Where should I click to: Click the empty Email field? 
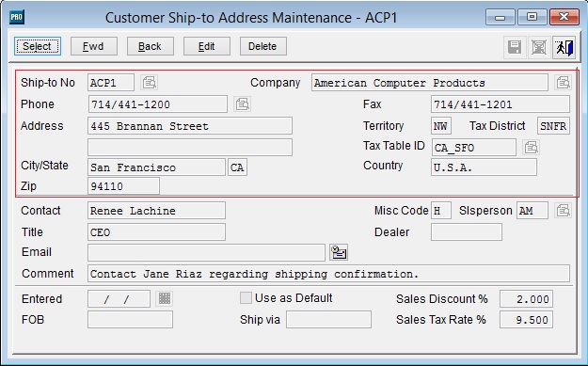206,252
